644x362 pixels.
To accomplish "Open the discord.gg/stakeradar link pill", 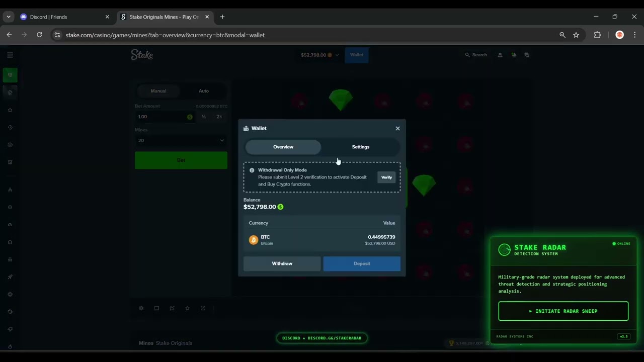I will tap(322, 338).
